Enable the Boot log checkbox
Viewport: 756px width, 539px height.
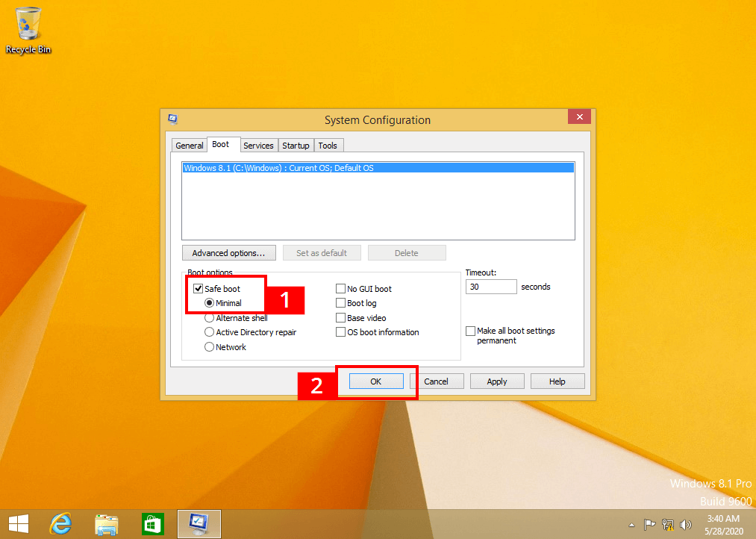340,303
